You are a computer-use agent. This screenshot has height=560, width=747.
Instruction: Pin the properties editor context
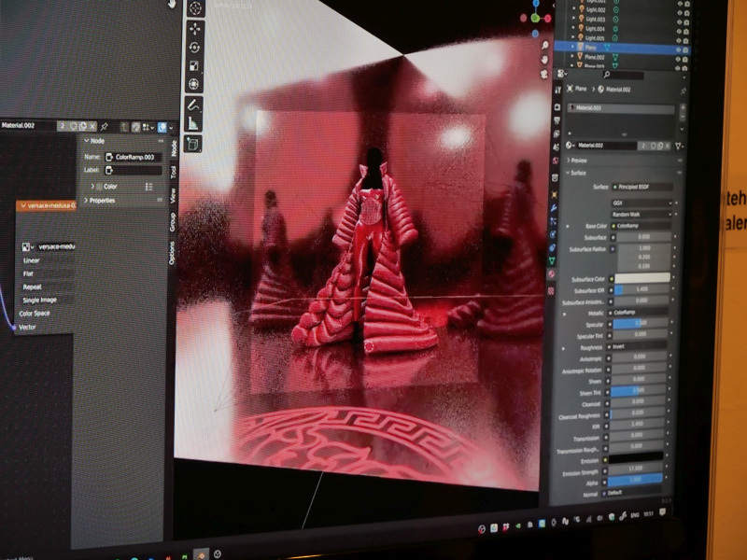pos(684,91)
